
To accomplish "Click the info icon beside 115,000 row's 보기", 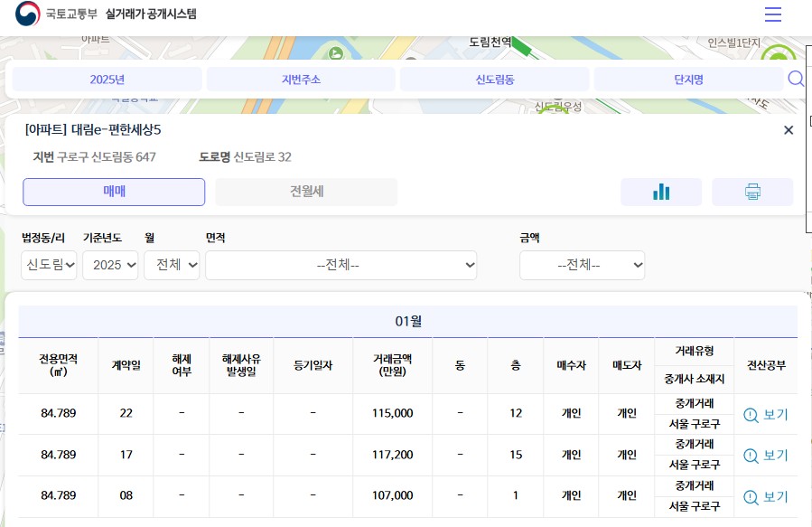I will pyautogui.click(x=751, y=414).
